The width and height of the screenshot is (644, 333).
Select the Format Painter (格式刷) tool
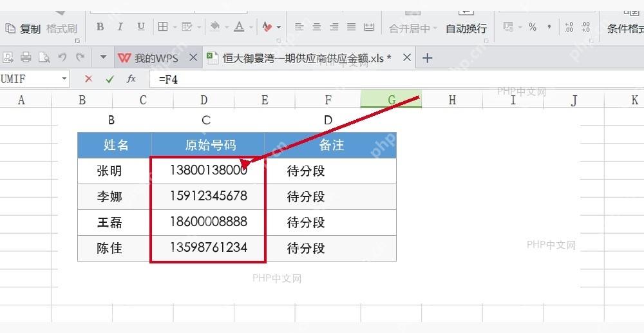tap(62, 28)
